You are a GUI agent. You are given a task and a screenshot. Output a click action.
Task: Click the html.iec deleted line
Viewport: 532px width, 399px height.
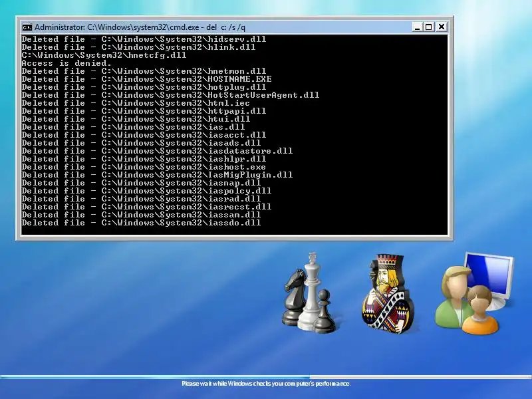point(136,103)
